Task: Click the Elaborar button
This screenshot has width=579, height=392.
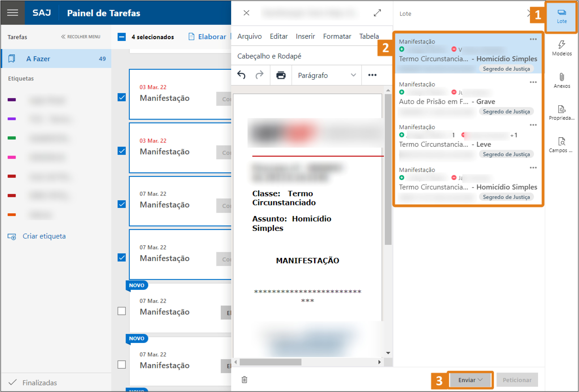Action: point(207,37)
